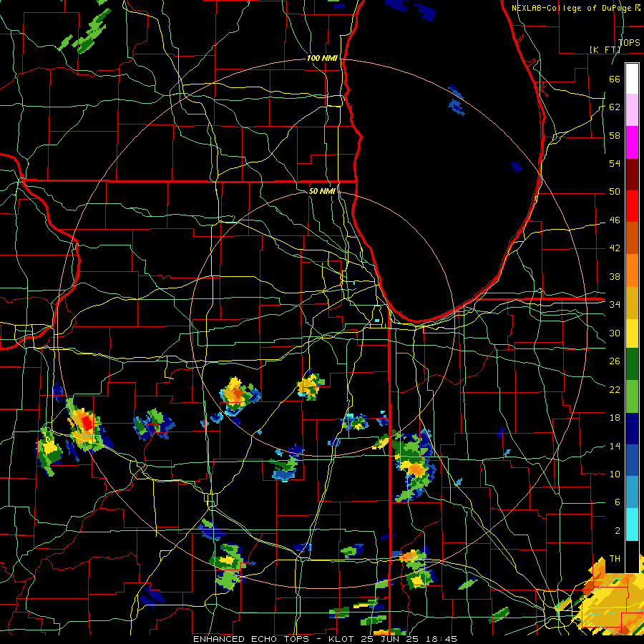This screenshot has height=644, width=644.
Task: Select the bright yellow legend swatch
Action: coord(632,333)
